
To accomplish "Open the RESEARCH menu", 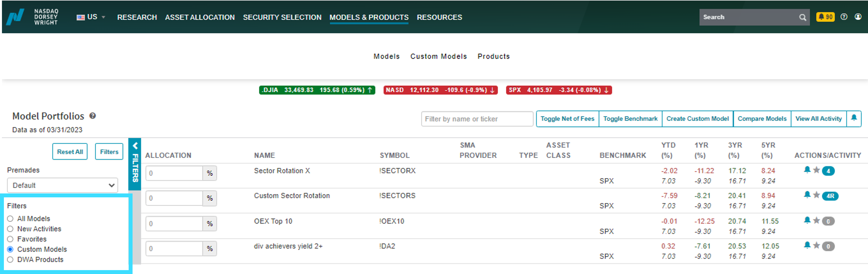I will point(137,17).
